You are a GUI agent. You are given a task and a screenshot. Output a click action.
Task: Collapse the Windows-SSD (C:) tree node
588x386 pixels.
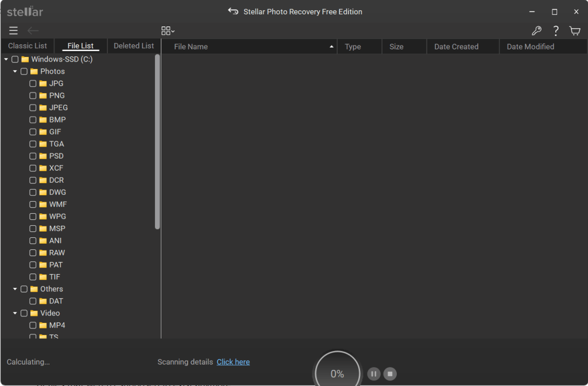click(x=6, y=59)
